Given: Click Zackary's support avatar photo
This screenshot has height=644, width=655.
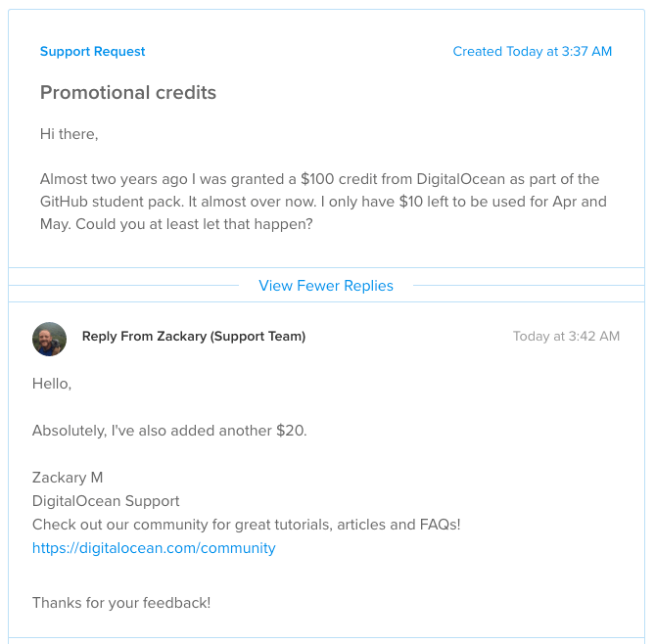Looking at the screenshot, I should (x=49, y=339).
